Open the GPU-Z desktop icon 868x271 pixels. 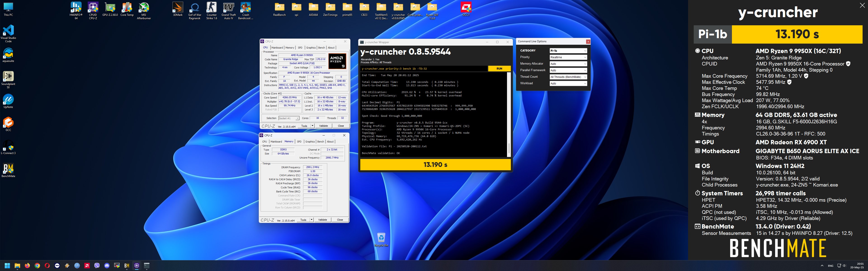[x=110, y=9]
